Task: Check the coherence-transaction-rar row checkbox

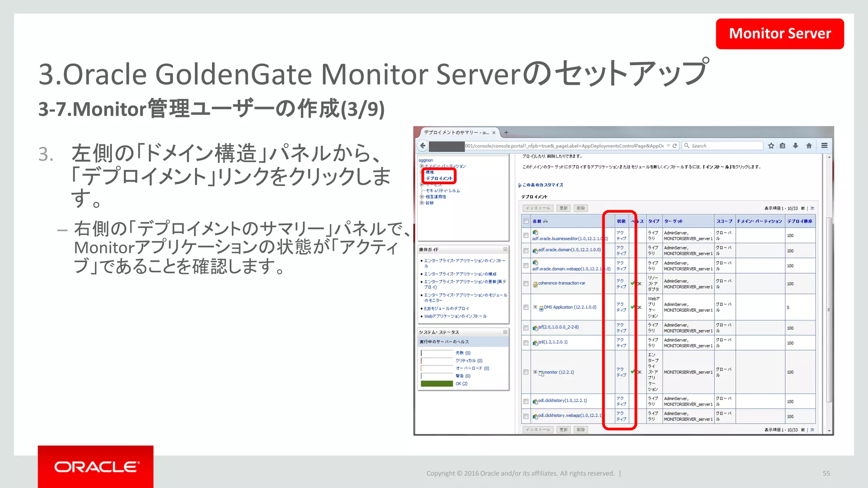Action: point(526,284)
